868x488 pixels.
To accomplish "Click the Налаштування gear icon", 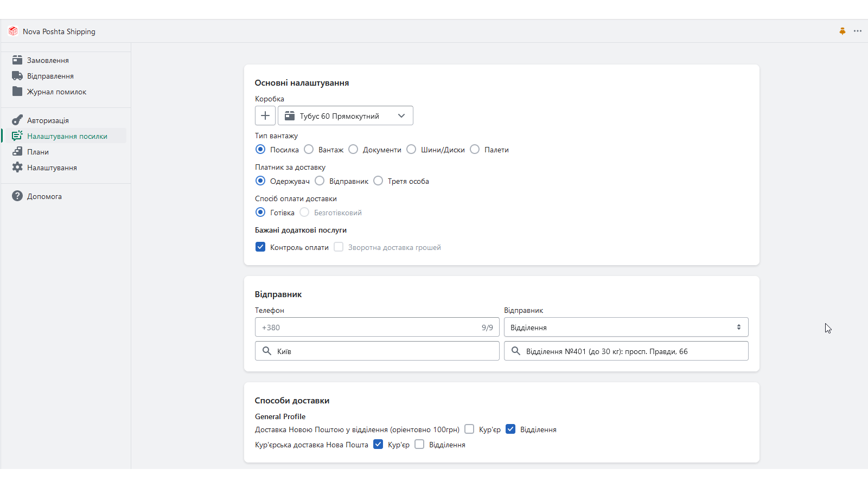I will click(17, 168).
